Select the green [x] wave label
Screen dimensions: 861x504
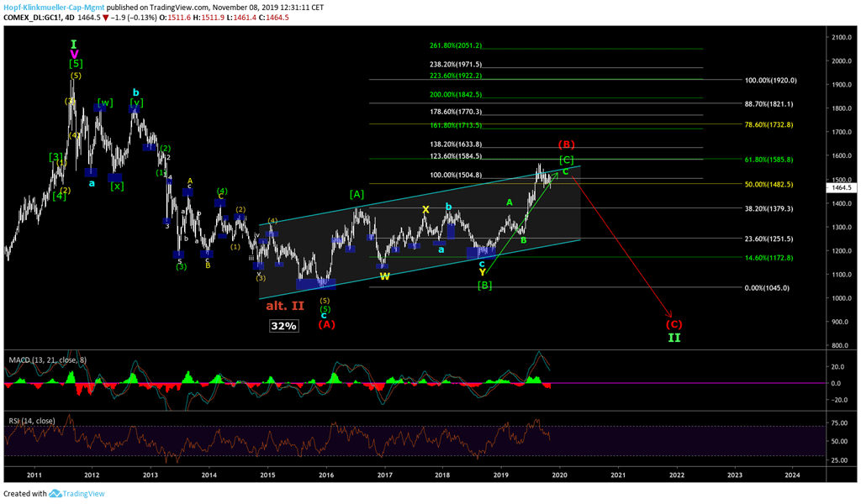pyautogui.click(x=117, y=186)
